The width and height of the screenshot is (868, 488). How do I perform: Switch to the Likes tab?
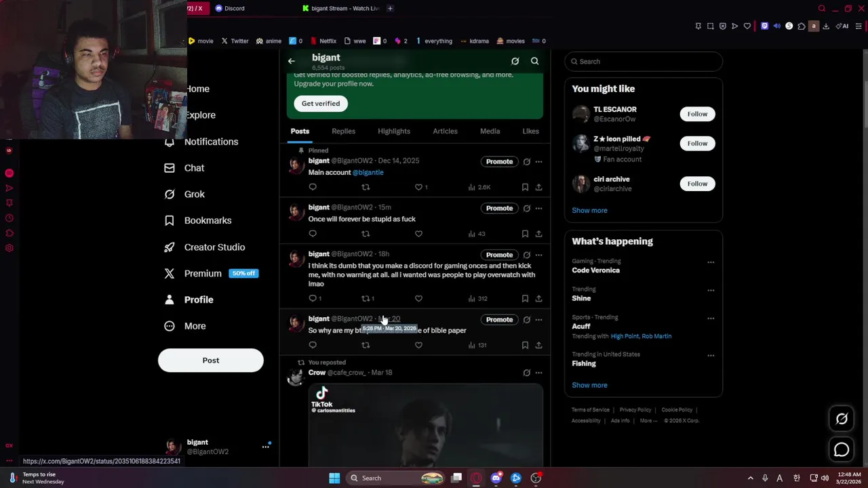click(x=530, y=131)
